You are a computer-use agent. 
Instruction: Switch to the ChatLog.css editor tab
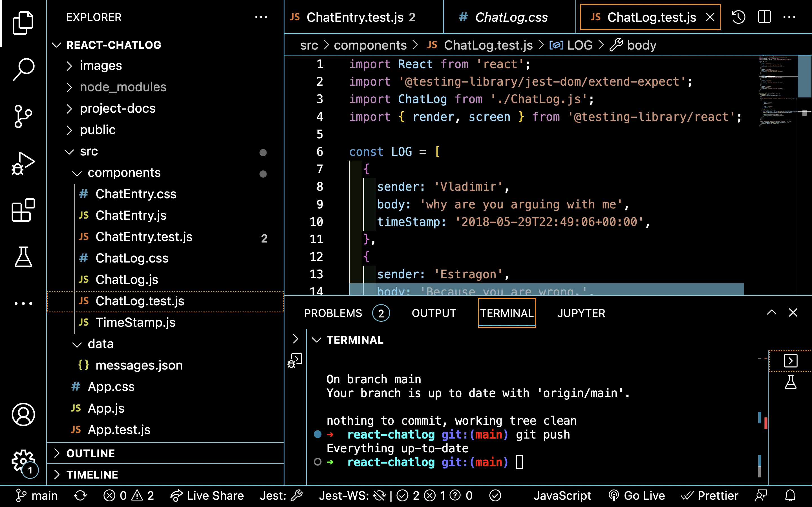(510, 17)
